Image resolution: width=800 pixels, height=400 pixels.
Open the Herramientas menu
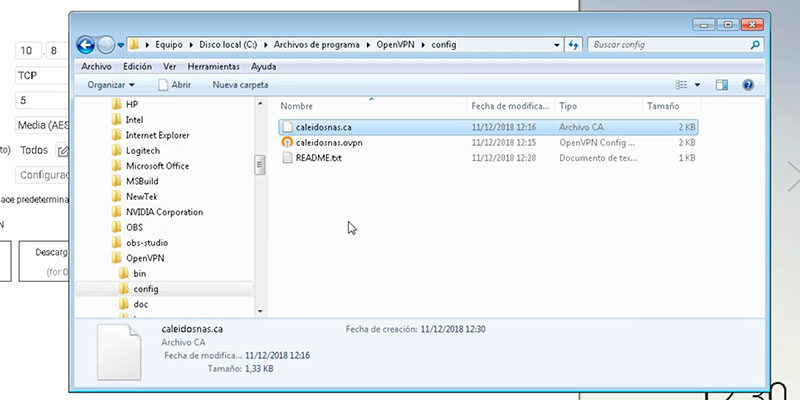pyautogui.click(x=213, y=66)
